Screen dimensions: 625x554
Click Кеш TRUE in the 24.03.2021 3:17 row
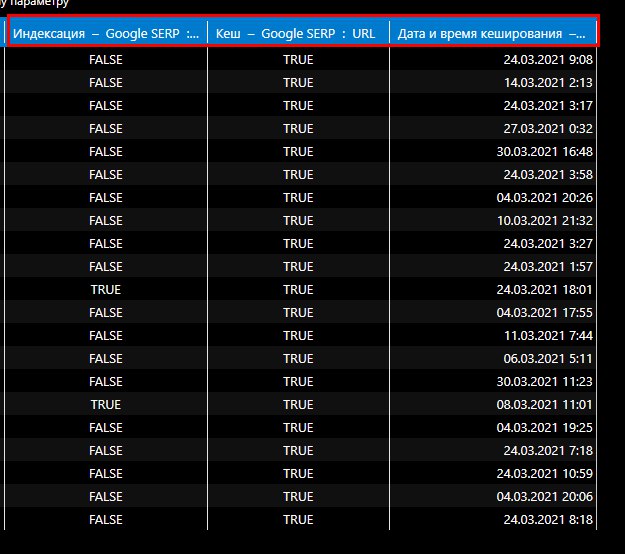pos(298,106)
